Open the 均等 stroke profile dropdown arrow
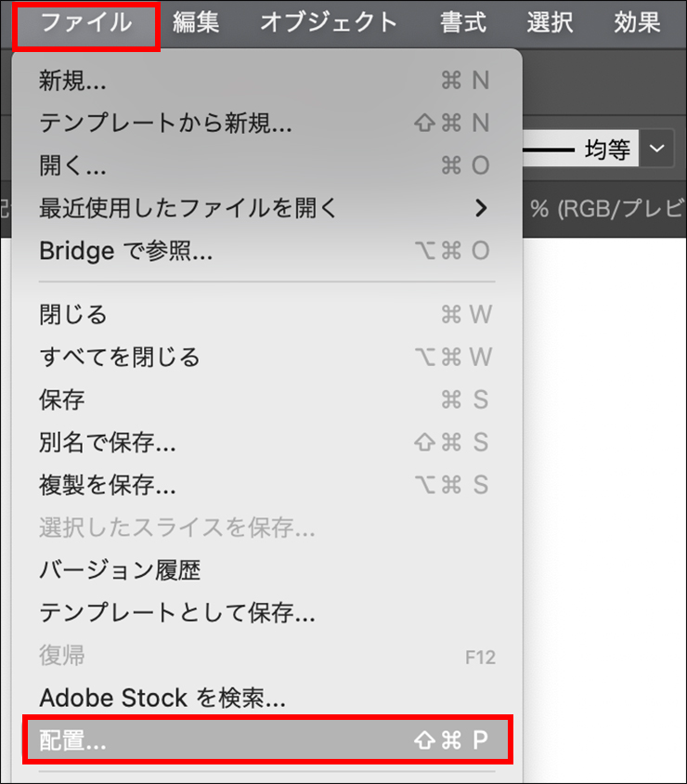This screenshot has height=784, width=687. [658, 149]
